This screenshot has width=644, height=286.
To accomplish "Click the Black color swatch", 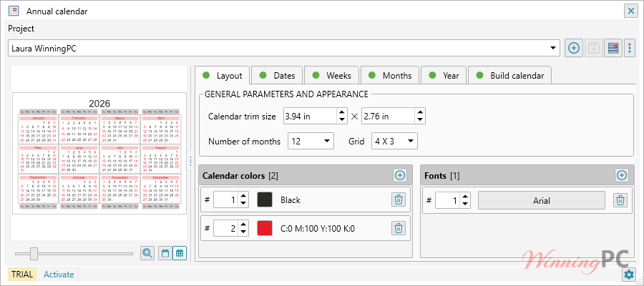I will (x=265, y=199).
